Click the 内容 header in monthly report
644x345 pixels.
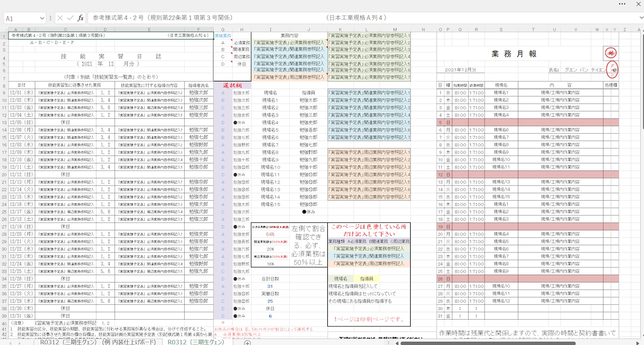pyautogui.click(x=560, y=85)
